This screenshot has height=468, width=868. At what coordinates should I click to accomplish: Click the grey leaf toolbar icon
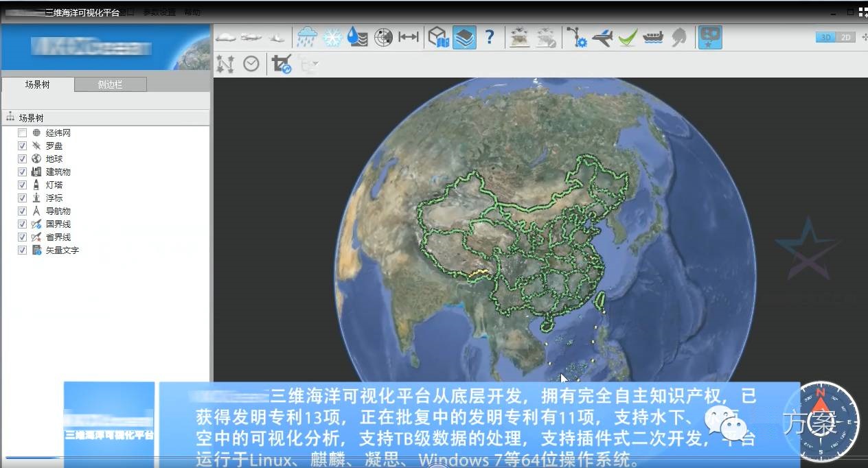tap(678, 37)
